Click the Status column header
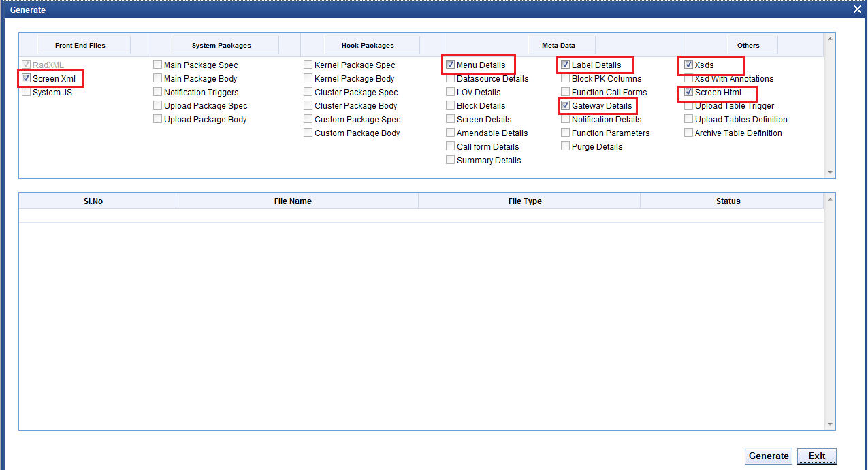Screen dimensions: 868x470 click(x=732, y=201)
